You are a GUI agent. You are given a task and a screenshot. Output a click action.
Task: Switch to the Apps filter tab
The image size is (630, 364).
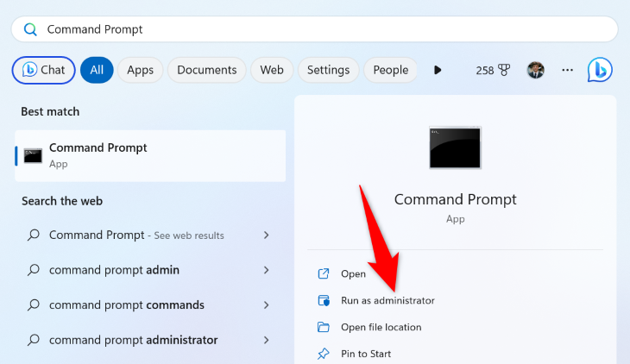[140, 70]
